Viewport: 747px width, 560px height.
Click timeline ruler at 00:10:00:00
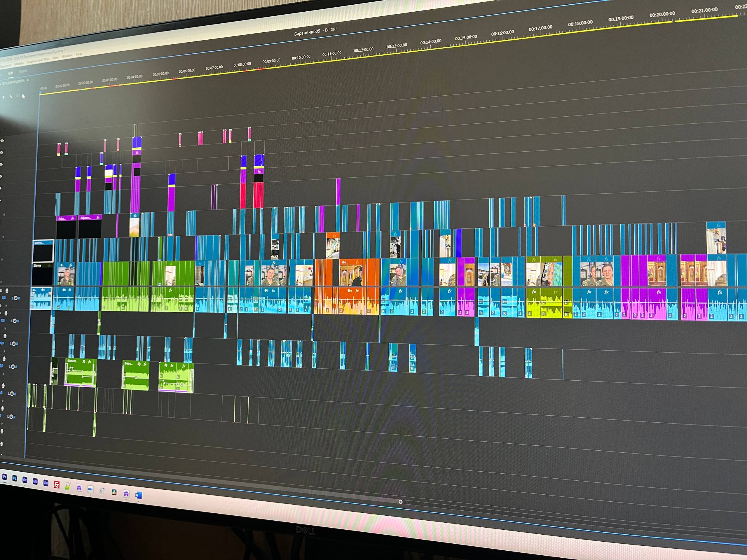(301, 61)
